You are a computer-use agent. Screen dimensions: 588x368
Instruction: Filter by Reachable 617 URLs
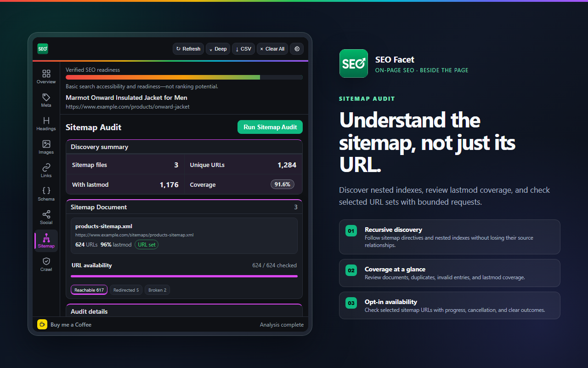pyautogui.click(x=89, y=290)
